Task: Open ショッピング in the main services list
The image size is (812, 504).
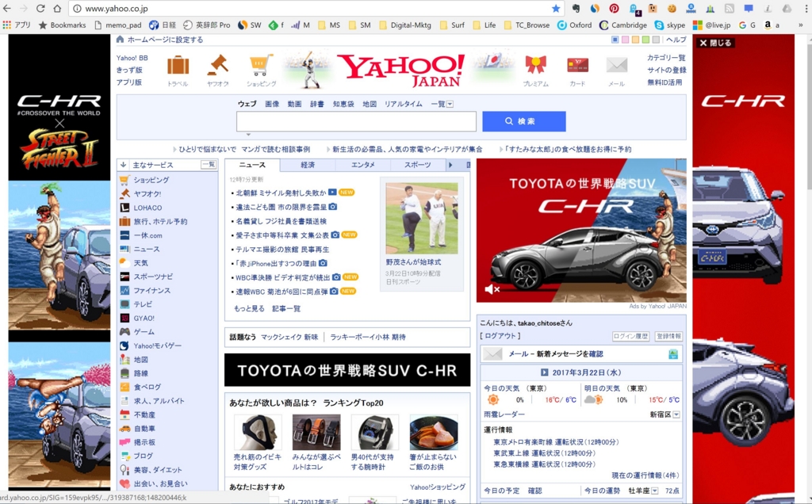Action: click(151, 180)
